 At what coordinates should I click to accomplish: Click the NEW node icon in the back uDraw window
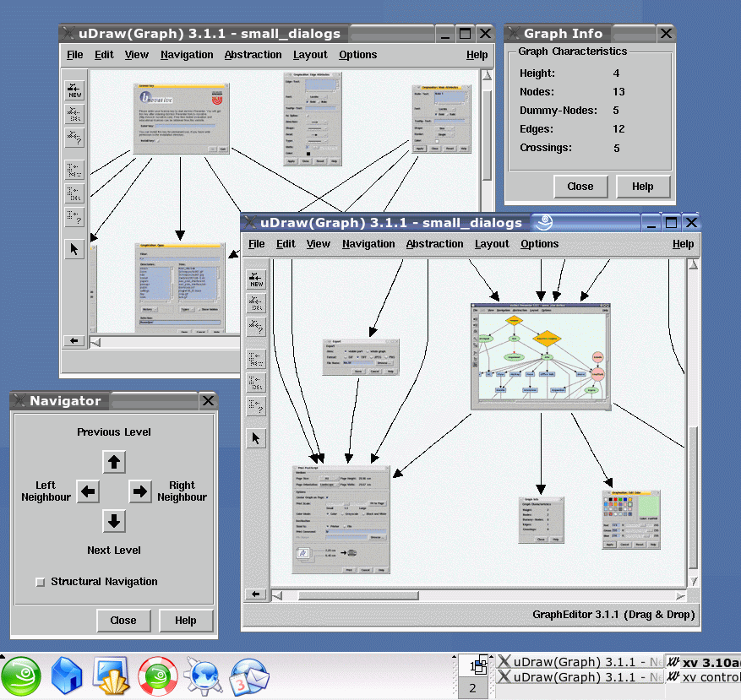[74, 90]
